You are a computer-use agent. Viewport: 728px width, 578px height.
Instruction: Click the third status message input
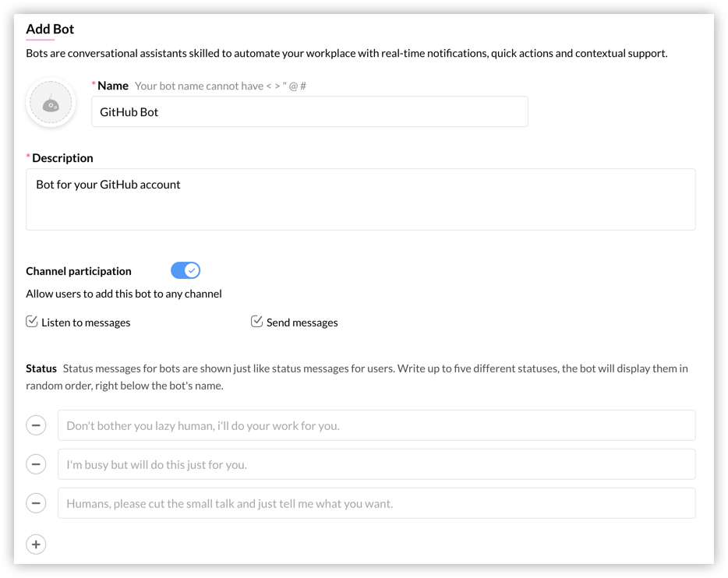(376, 503)
